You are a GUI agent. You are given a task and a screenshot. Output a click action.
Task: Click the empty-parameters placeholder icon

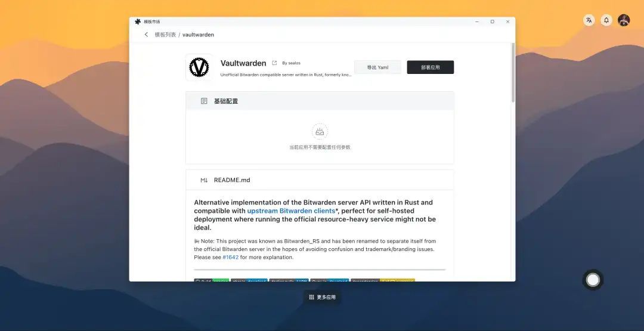(320, 131)
